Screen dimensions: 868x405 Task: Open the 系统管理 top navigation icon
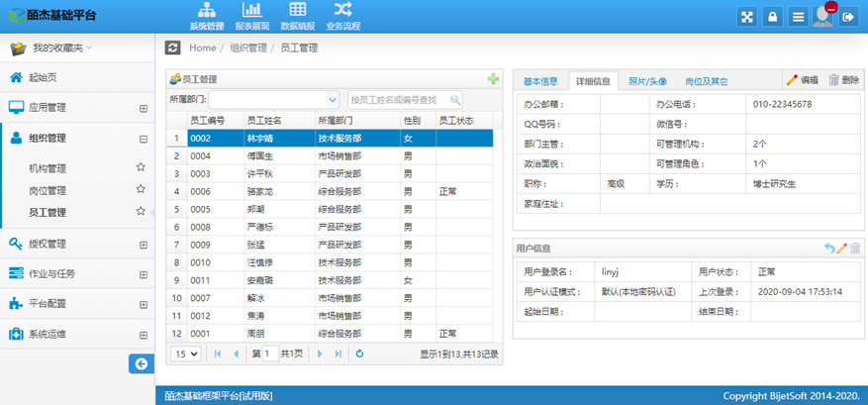[x=207, y=11]
